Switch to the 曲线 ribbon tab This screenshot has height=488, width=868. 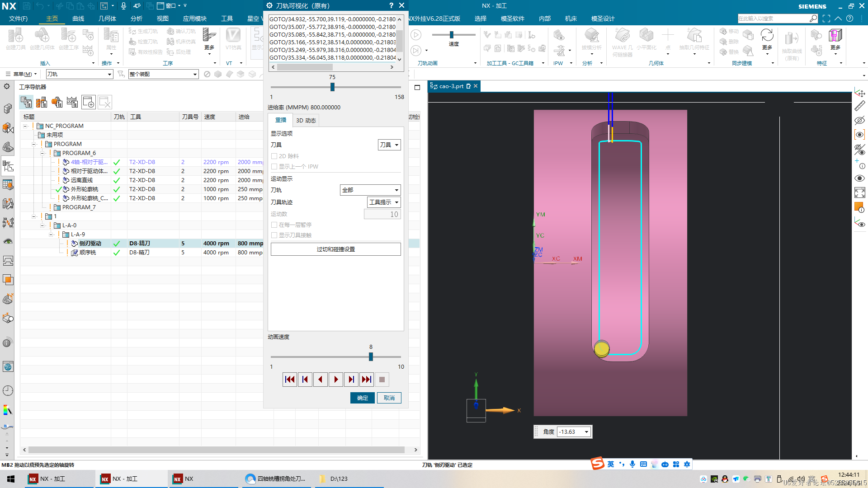click(78, 19)
